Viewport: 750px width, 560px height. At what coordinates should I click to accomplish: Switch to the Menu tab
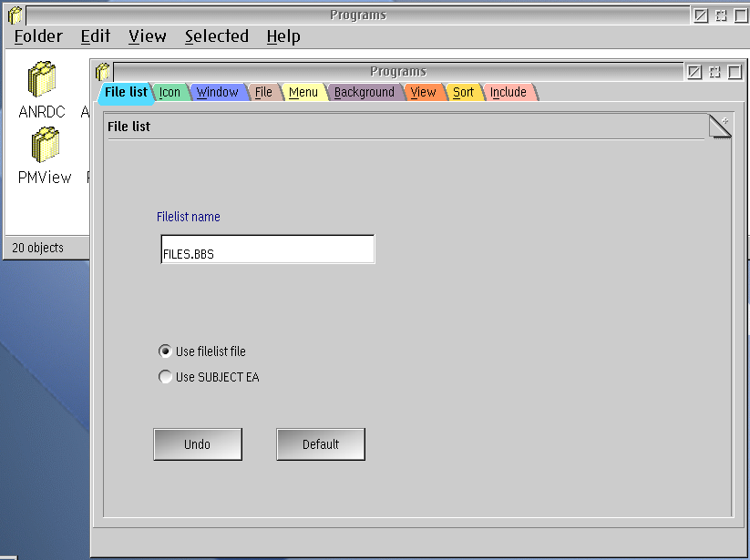(303, 92)
